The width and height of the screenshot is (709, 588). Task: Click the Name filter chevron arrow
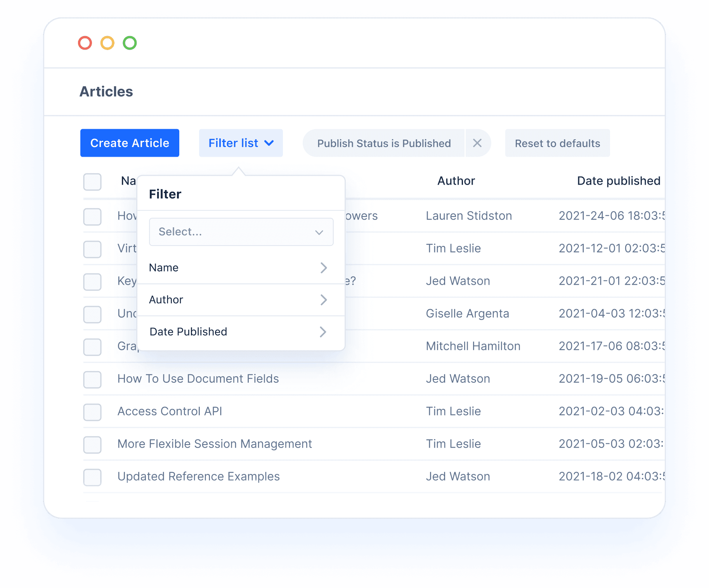pos(324,268)
